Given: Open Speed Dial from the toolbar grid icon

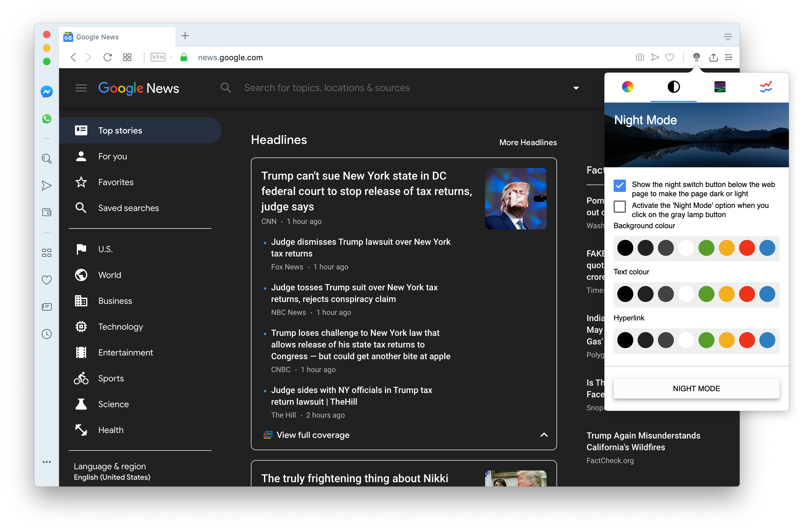Looking at the screenshot, I should coord(127,57).
